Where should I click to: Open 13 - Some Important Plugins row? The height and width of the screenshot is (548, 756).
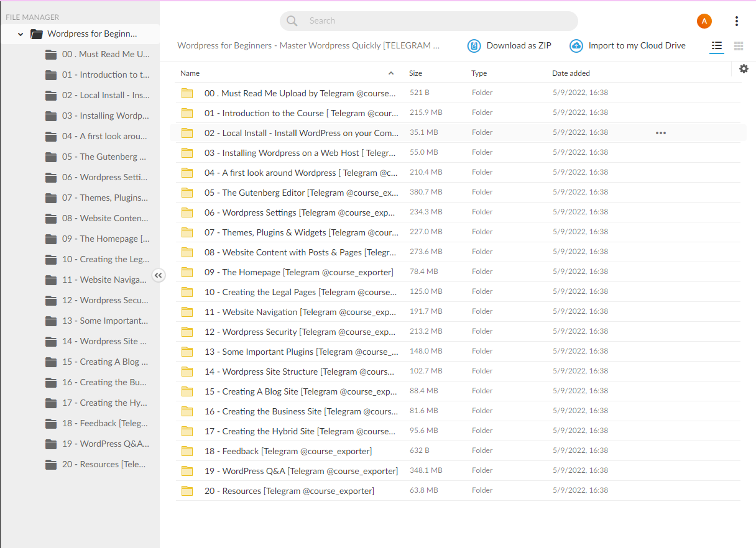click(458, 352)
